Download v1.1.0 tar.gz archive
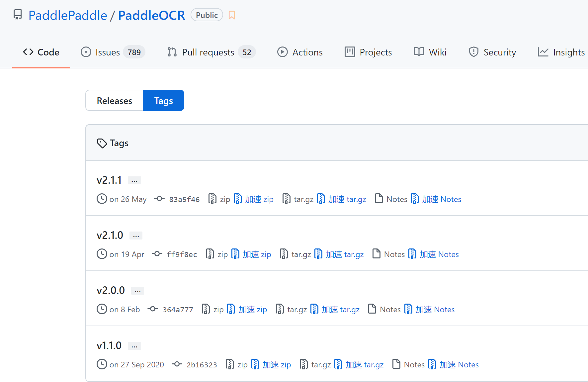 (315, 364)
